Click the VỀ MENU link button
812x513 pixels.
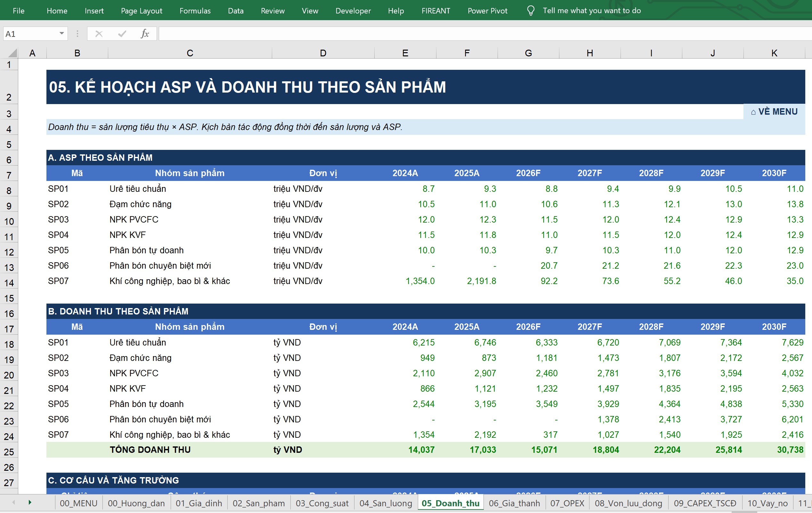coord(774,112)
